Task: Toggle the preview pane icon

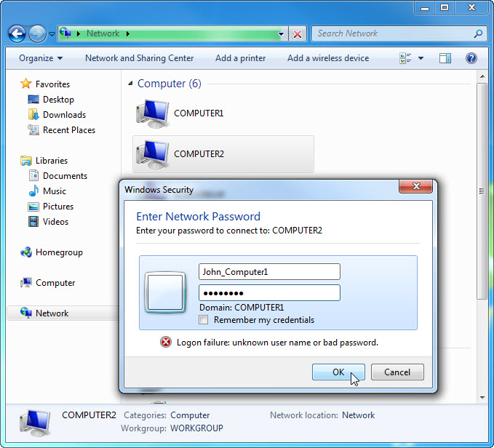Action: tap(445, 58)
